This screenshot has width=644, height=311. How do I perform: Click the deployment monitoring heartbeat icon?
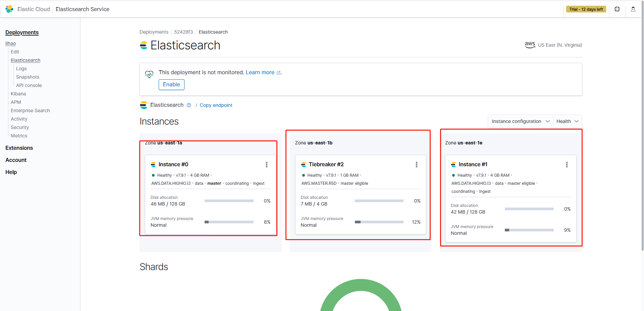(x=149, y=74)
